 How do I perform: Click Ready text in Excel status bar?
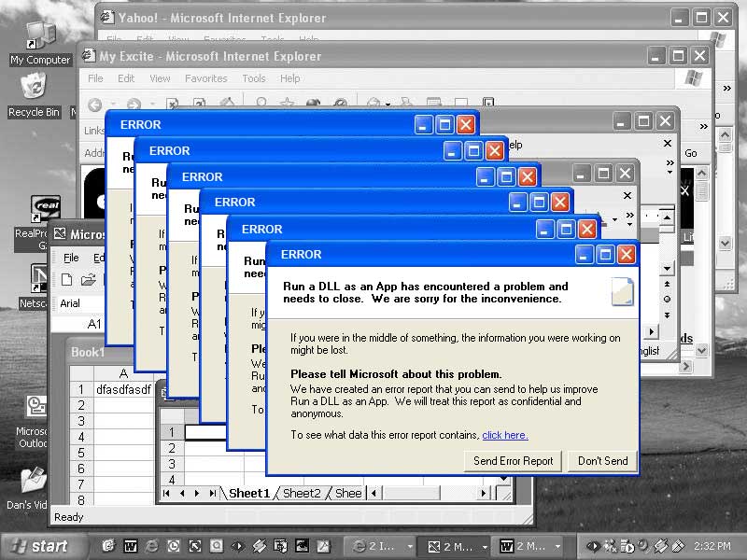pyautogui.click(x=68, y=517)
